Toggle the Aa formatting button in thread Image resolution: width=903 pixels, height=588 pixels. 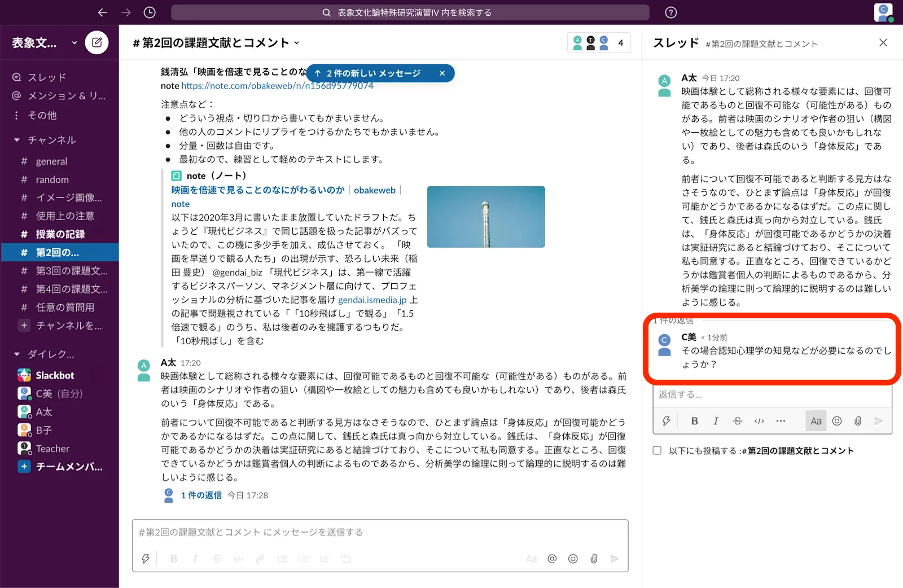(x=816, y=421)
